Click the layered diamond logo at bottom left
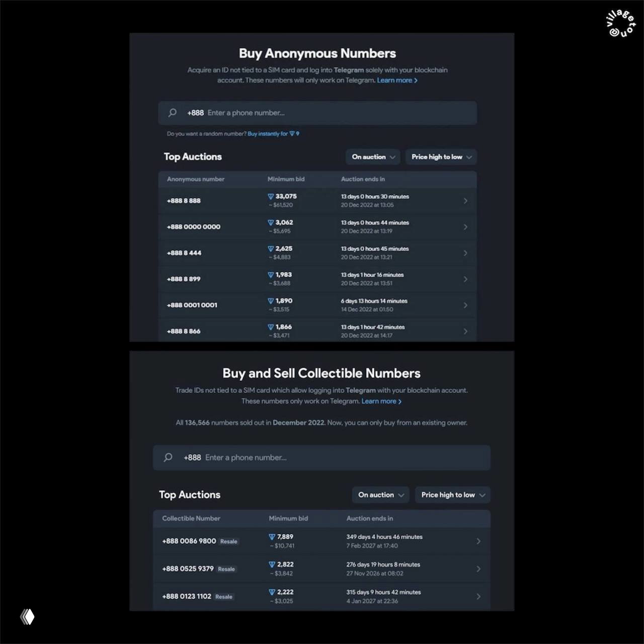 [x=28, y=616]
